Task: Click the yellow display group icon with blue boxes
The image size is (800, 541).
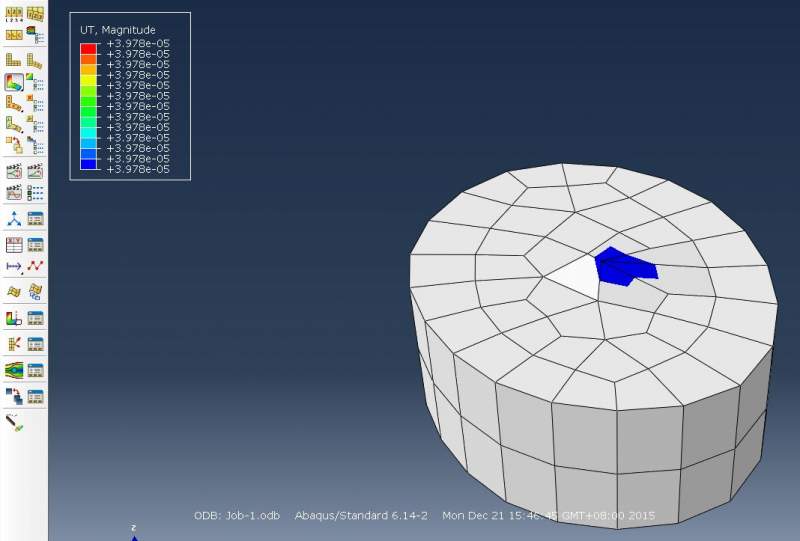Action: point(35,292)
